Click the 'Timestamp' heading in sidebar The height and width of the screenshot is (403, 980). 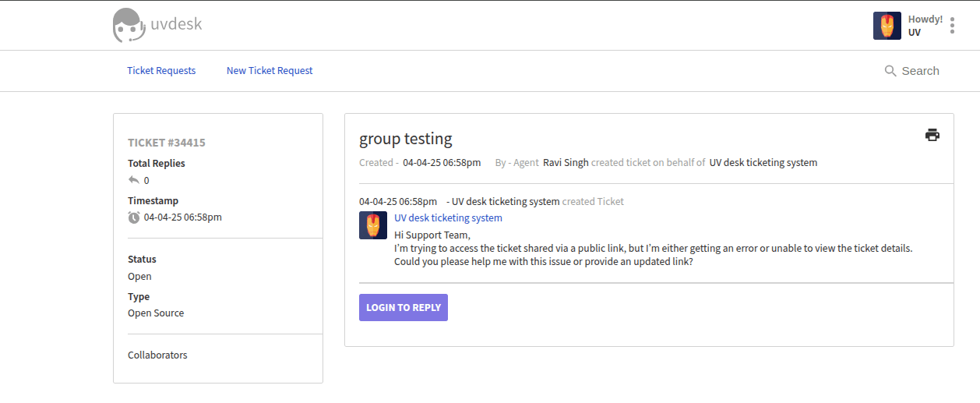(153, 201)
